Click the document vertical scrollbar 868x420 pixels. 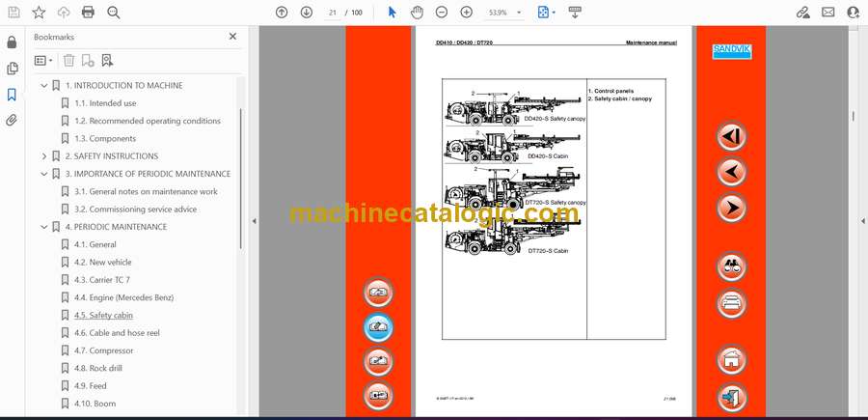853,117
